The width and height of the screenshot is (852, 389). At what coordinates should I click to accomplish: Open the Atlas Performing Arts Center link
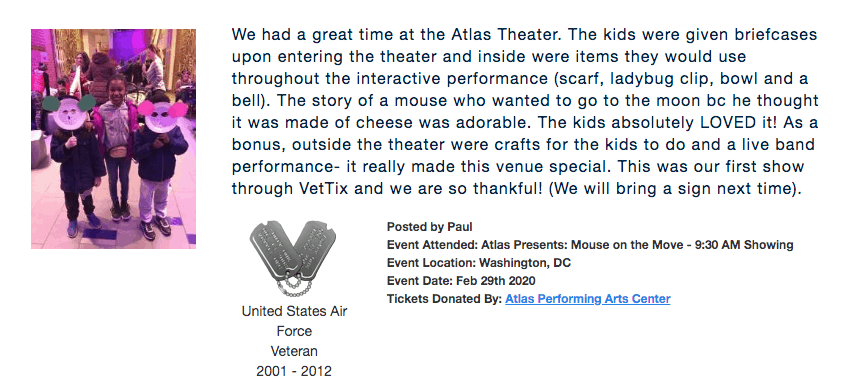[587, 298]
